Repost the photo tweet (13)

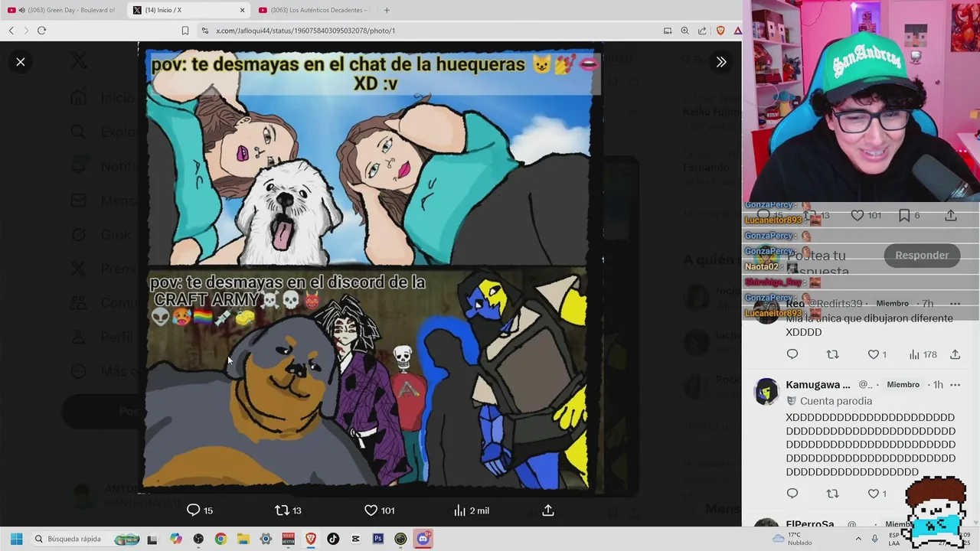[x=288, y=510]
